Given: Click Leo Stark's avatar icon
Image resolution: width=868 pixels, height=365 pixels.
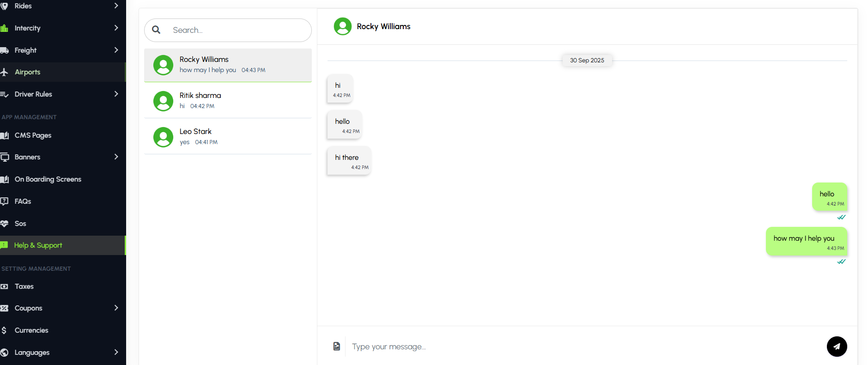Looking at the screenshot, I should (x=163, y=137).
